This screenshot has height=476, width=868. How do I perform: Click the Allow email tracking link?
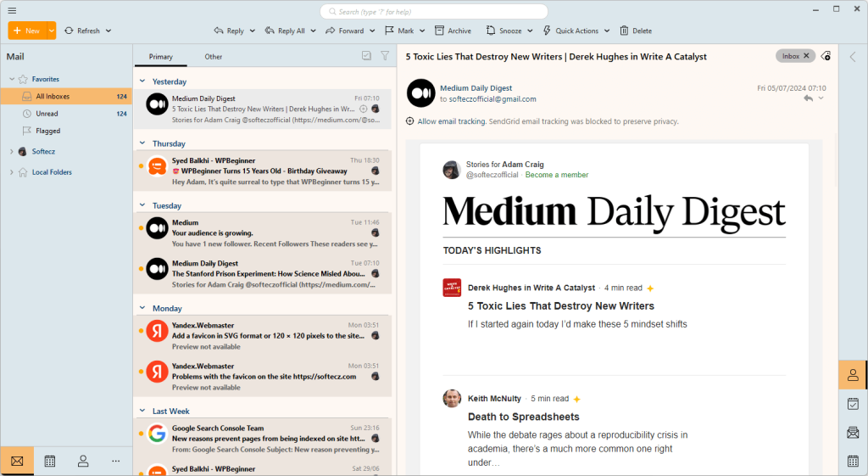[x=452, y=121]
